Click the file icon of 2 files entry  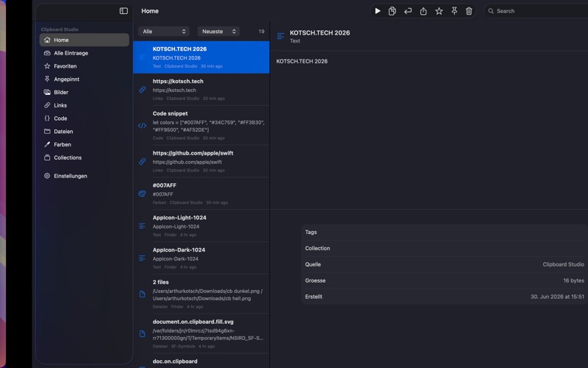click(142, 294)
